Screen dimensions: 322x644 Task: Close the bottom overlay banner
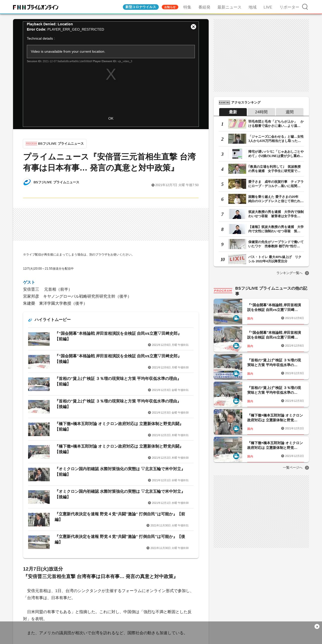[317, 626]
